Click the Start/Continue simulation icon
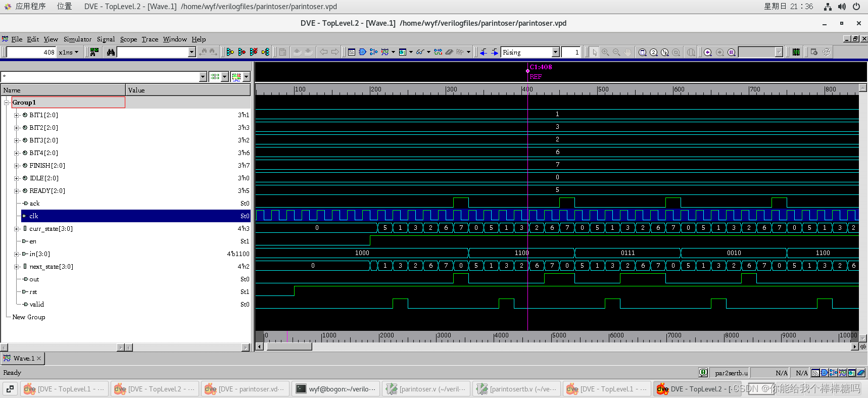Image resolution: width=868 pixels, height=398 pixels. 230,52
